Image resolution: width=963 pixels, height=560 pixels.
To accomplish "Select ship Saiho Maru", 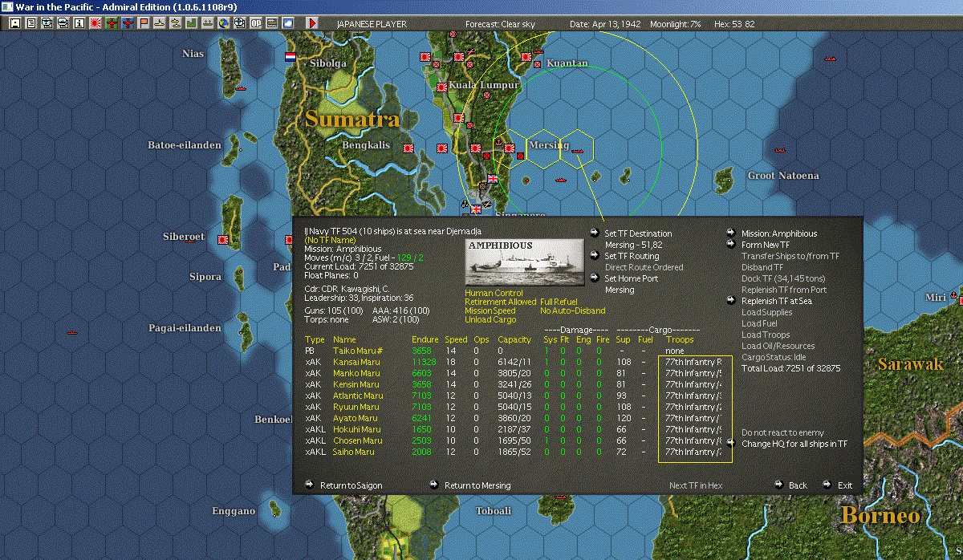I will pos(353,452).
